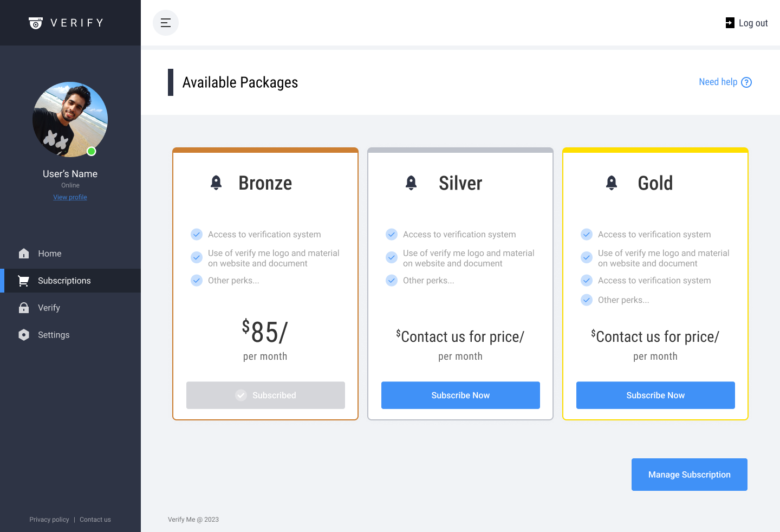
Task: Click the Log out arrow icon
Action: pyautogui.click(x=730, y=23)
